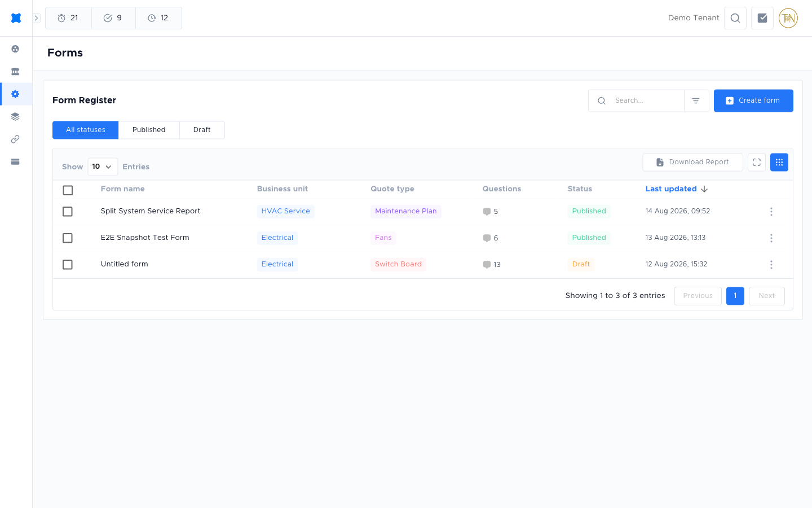Image resolution: width=812 pixels, height=508 pixels.
Task: Switch to the Published tab
Action: click(x=149, y=130)
